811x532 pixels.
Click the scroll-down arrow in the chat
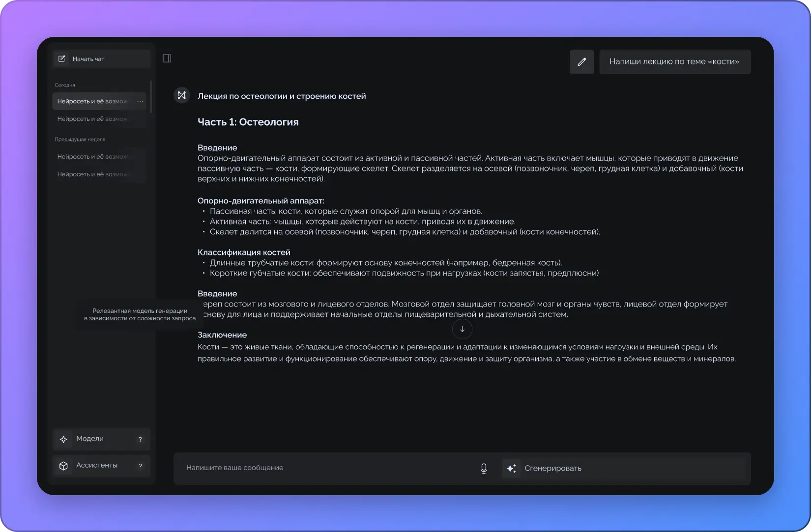pyautogui.click(x=462, y=329)
